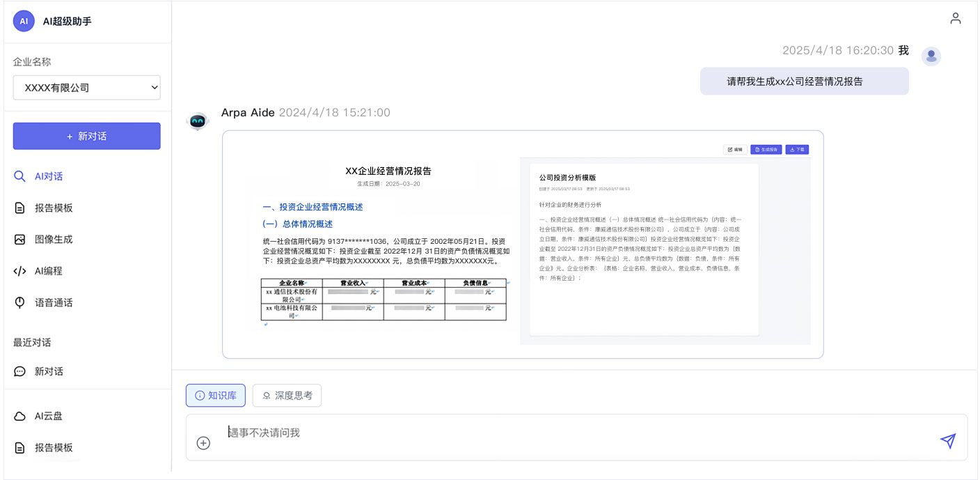
Task: Click the 下载 button in preview
Action: coord(798,150)
